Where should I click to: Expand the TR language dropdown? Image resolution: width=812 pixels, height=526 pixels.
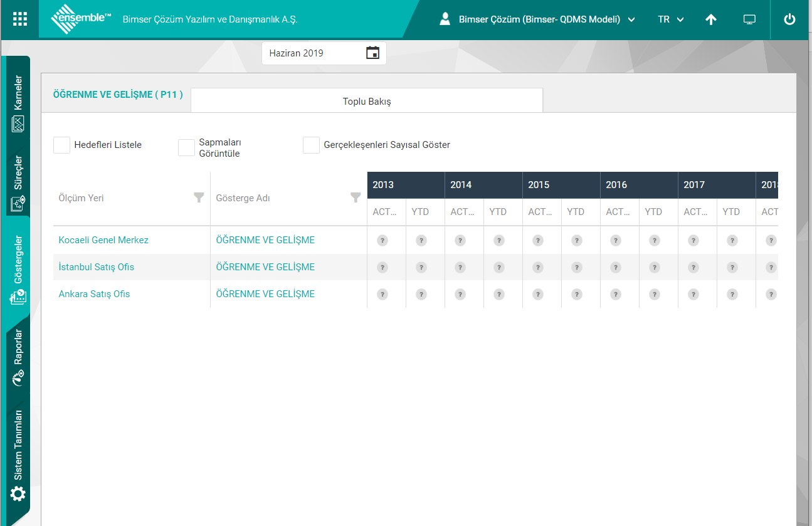click(x=670, y=19)
